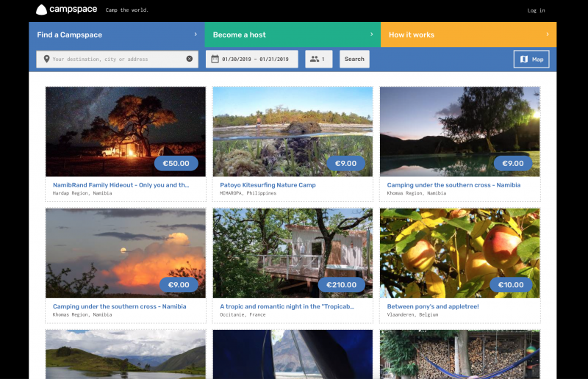
Task: Expand the Find a Campspace chevron
Action: pos(196,34)
